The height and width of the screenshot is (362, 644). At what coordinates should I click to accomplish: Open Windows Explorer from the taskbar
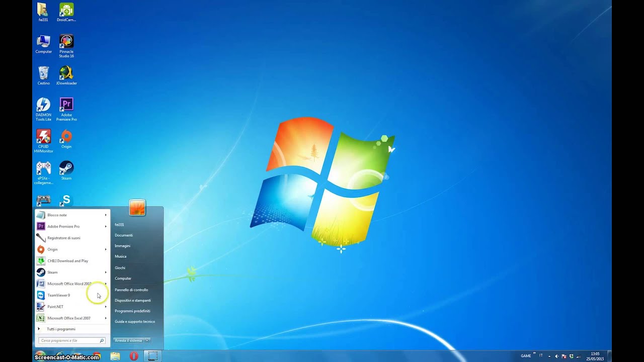(115, 356)
